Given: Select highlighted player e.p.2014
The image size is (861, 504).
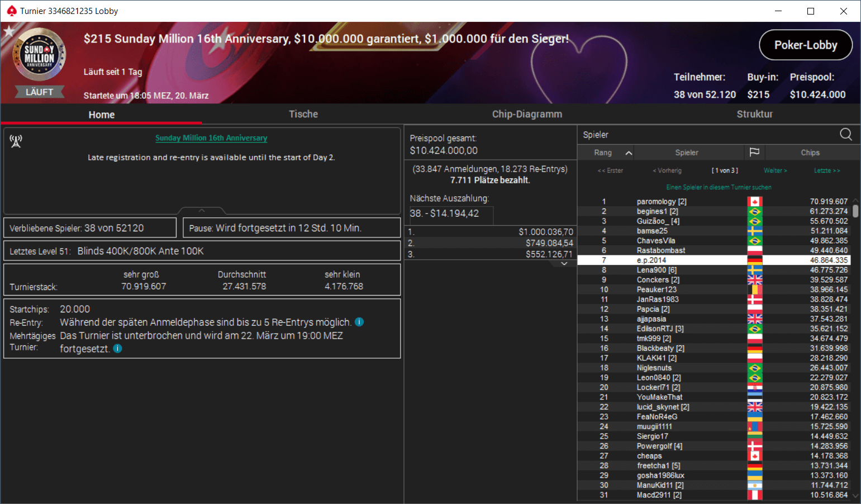Looking at the screenshot, I should pos(714,260).
